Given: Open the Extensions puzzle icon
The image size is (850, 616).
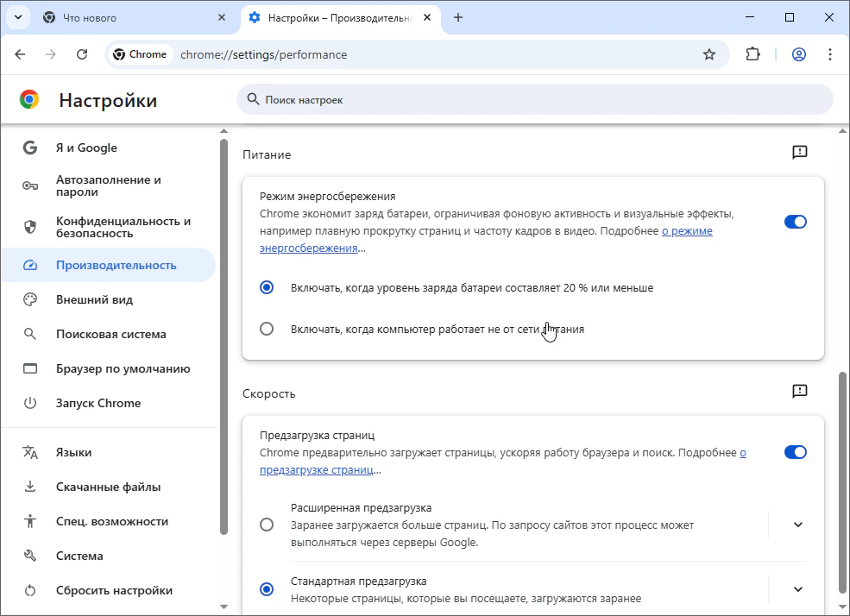Looking at the screenshot, I should point(752,54).
